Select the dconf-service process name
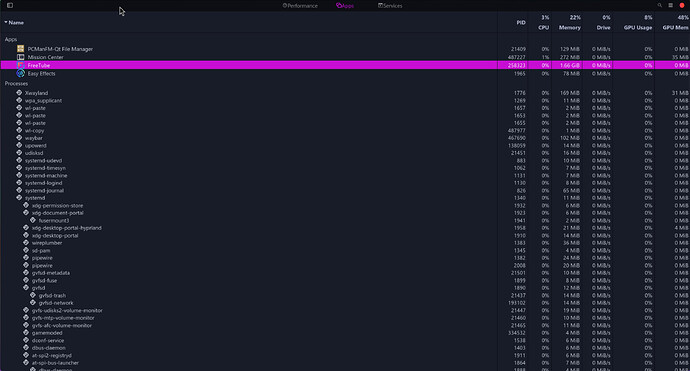Image resolution: width=690 pixels, height=371 pixels. tap(48, 340)
